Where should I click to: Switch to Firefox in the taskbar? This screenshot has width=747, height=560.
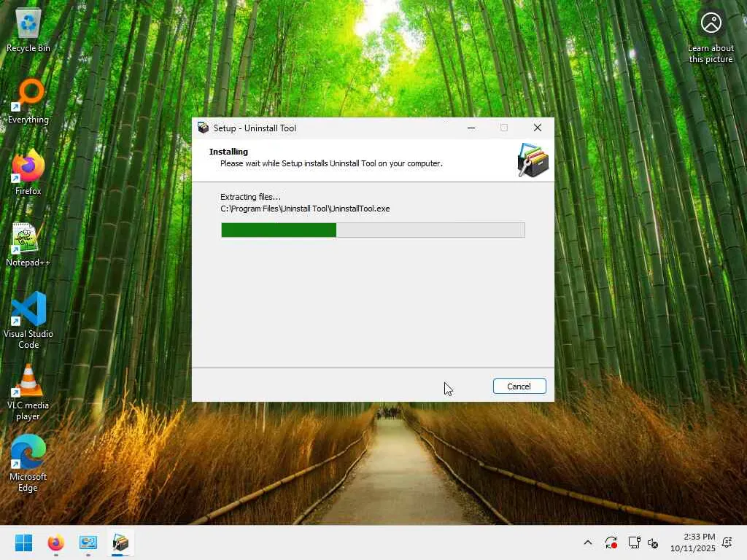pyautogui.click(x=55, y=542)
